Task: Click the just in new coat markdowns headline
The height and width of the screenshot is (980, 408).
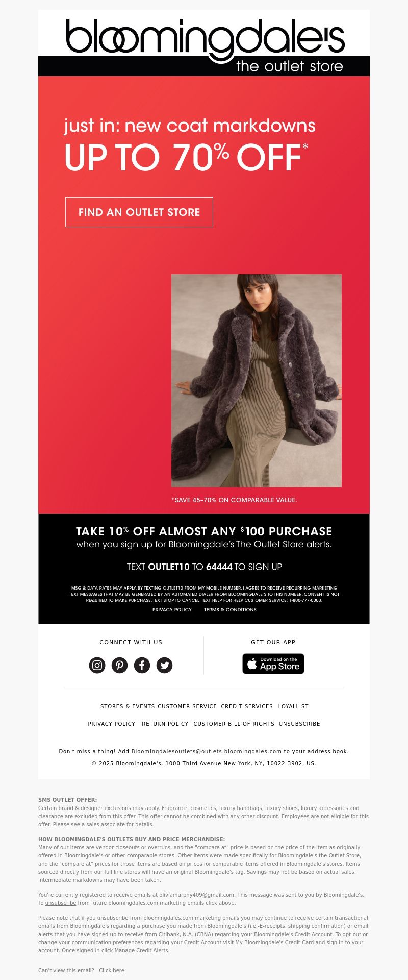Action: tap(190, 126)
